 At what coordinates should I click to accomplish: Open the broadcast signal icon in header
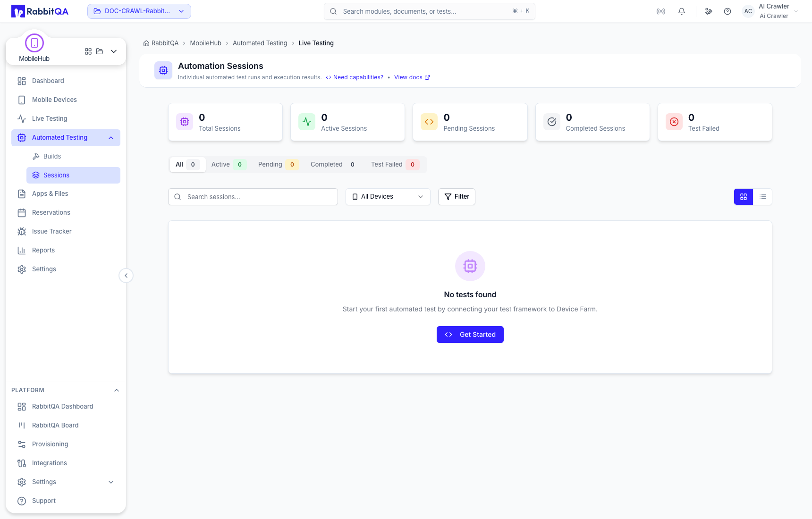click(661, 11)
